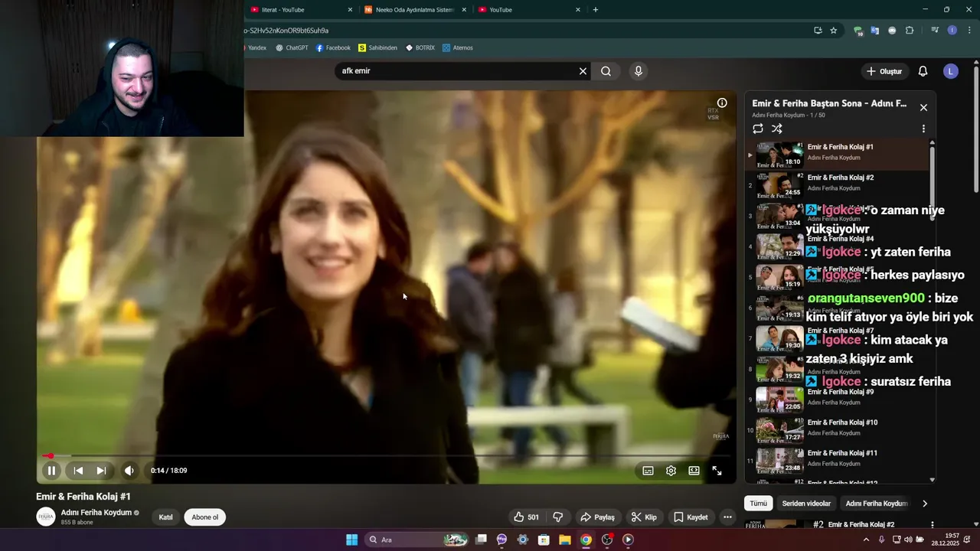Save video with Kaydet button
980x551 pixels.
coord(691,517)
